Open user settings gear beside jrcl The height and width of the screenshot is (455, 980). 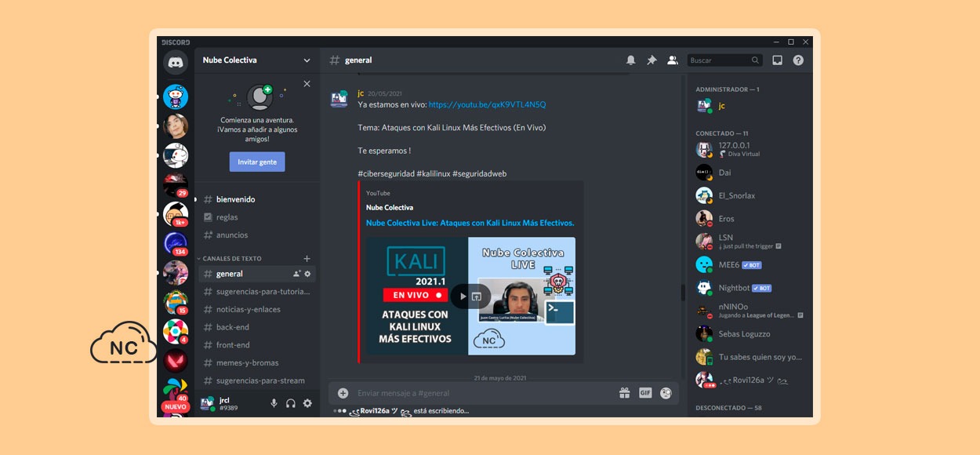click(x=307, y=403)
